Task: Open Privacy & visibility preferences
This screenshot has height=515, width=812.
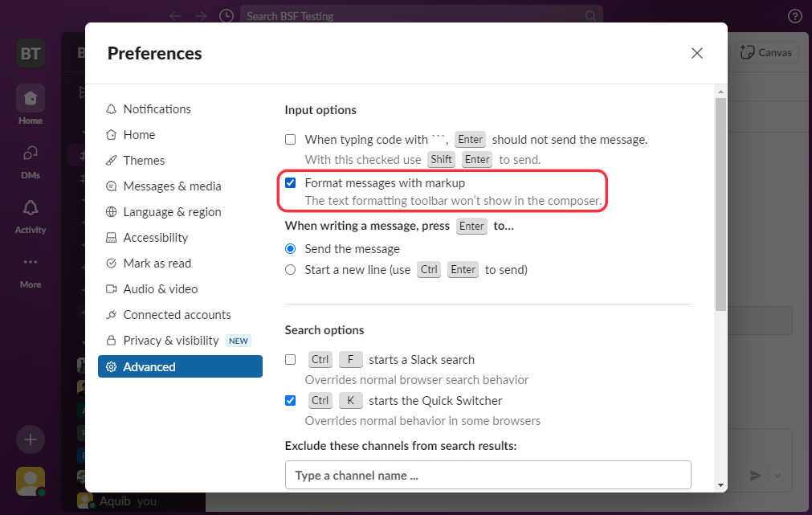Action: [x=170, y=340]
